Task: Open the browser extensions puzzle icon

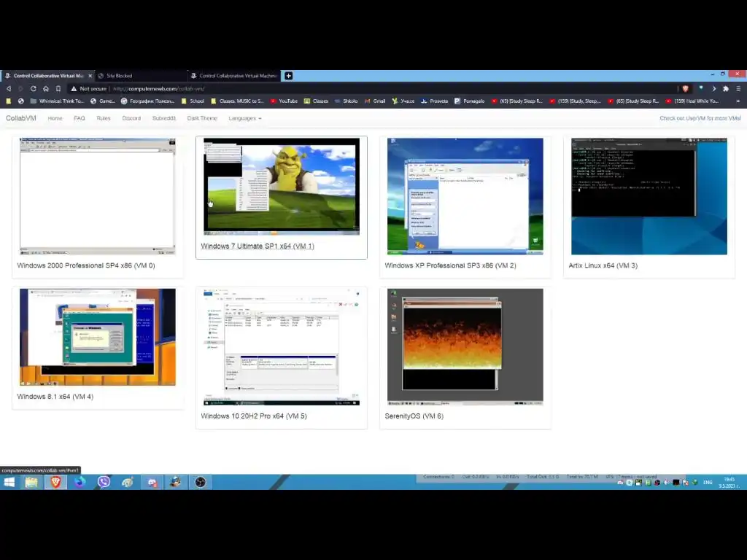Action: (x=726, y=88)
